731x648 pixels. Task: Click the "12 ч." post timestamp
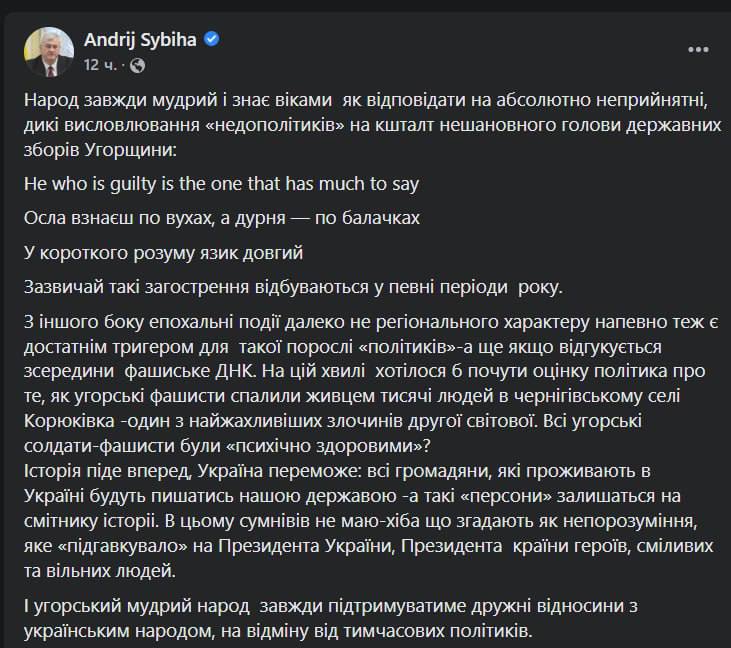point(101,65)
